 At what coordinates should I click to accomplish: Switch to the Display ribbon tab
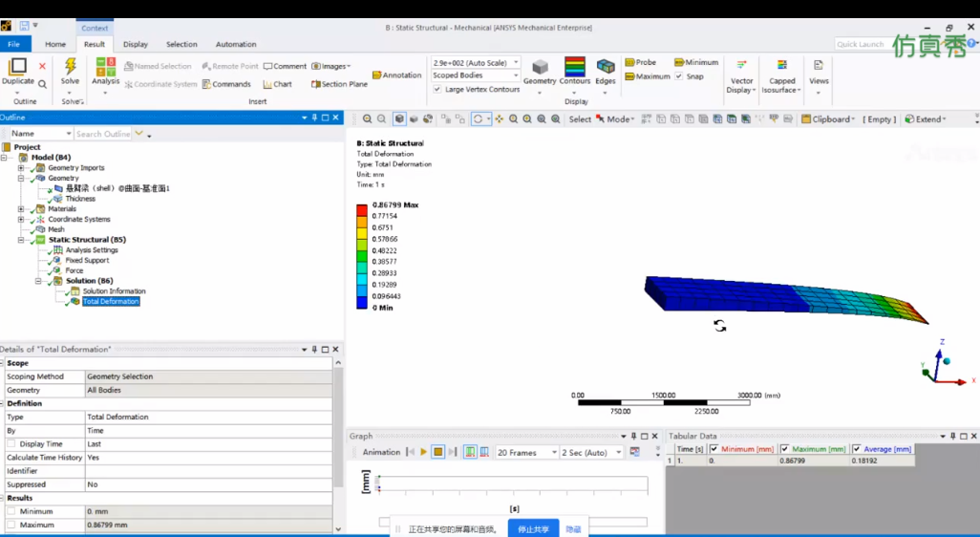pos(136,44)
